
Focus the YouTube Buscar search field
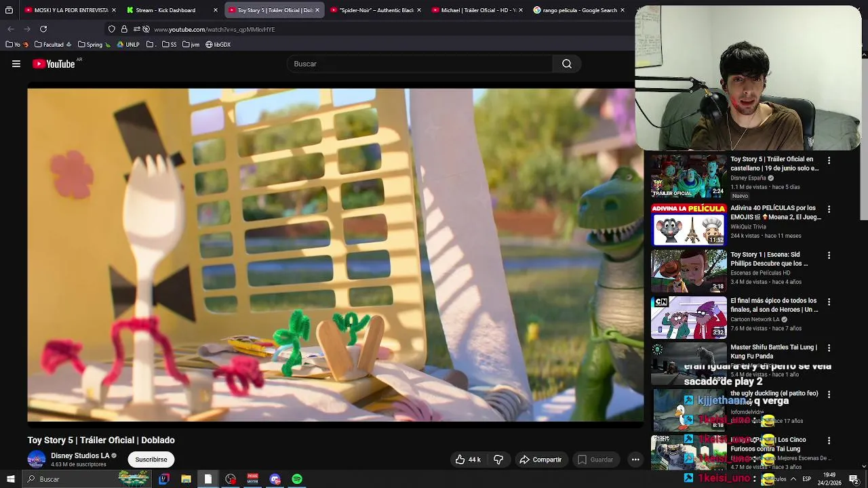click(420, 64)
